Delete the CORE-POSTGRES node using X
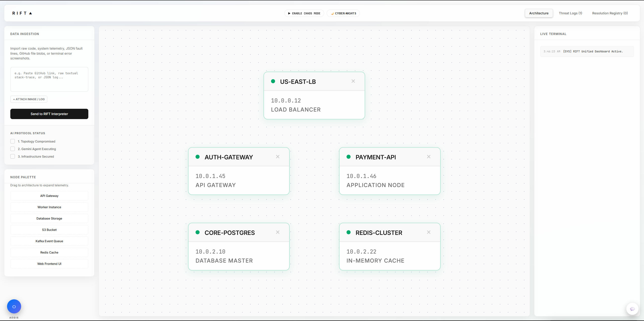Viewport: 644px width, 321px height. click(x=278, y=232)
